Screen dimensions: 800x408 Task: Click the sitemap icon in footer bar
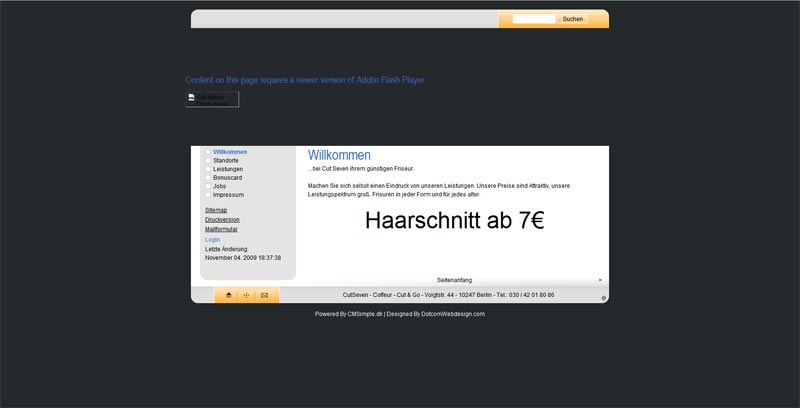246,295
